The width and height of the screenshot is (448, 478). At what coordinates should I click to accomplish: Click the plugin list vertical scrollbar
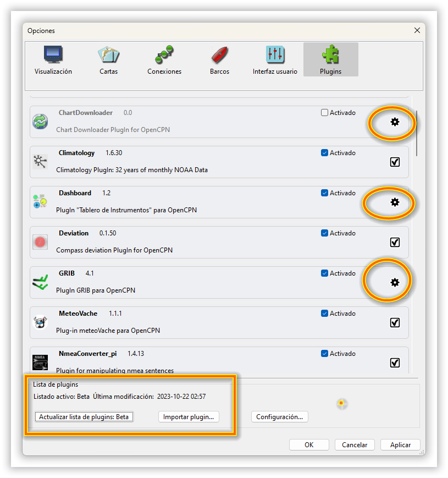[x=416, y=134]
